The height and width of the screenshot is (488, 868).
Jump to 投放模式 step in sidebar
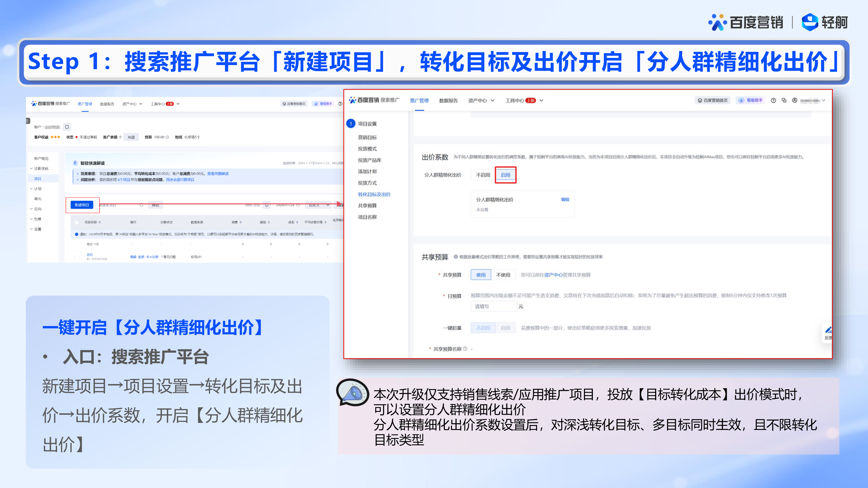point(367,149)
